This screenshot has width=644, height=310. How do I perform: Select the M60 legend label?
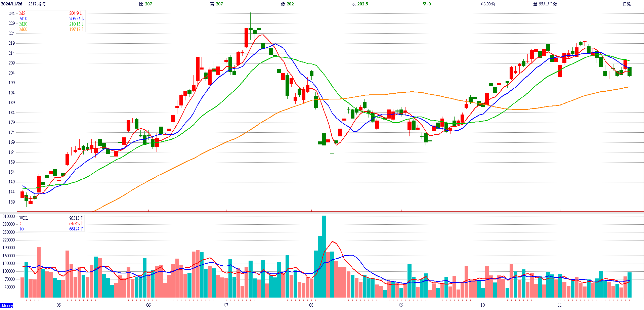23,30
